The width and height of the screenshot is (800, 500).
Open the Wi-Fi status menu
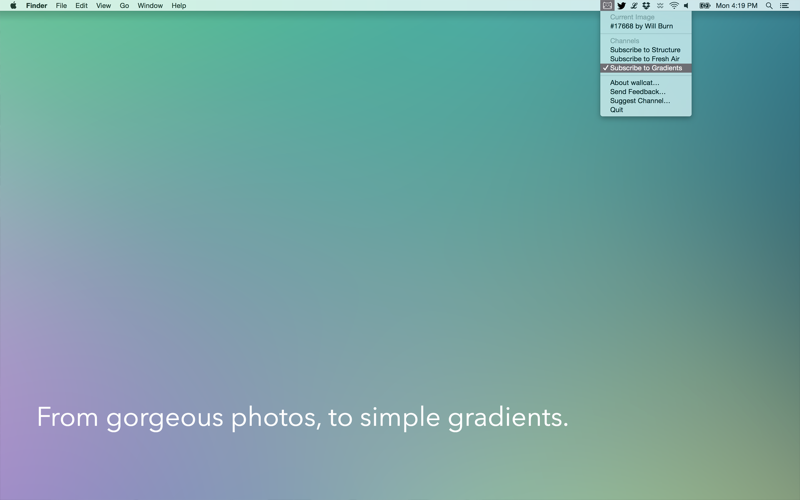pyautogui.click(x=674, y=6)
